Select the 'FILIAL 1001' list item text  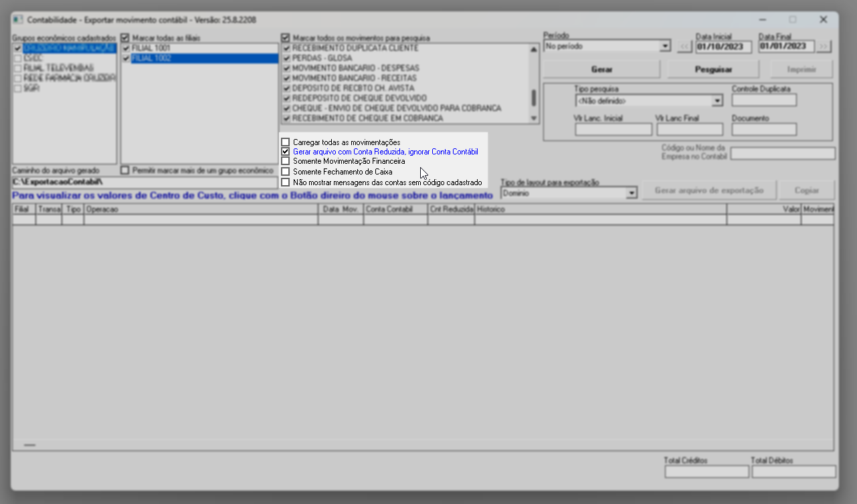click(x=151, y=49)
